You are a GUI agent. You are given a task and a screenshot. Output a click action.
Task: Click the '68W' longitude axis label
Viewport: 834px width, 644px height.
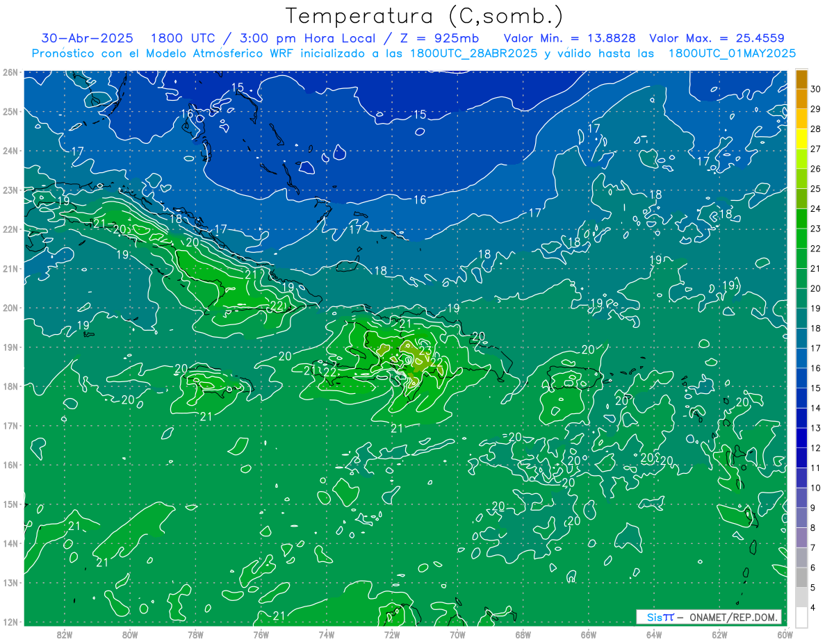click(523, 634)
